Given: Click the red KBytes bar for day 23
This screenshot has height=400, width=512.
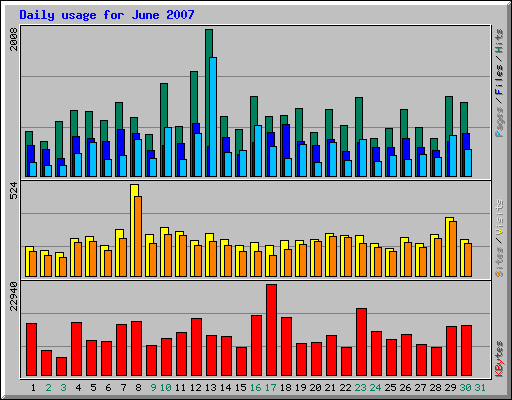Looking at the screenshot, I should 361,342.
